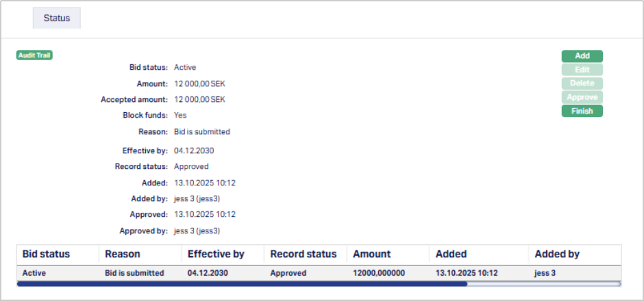The height and width of the screenshot is (301, 644).
Task: Select the Active bid status row
Action: click(x=36, y=273)
